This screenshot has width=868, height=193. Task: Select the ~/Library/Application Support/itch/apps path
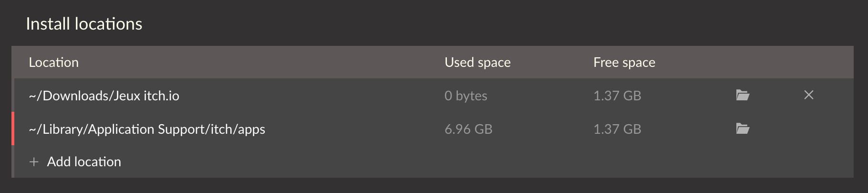click(x=147, y=129)
